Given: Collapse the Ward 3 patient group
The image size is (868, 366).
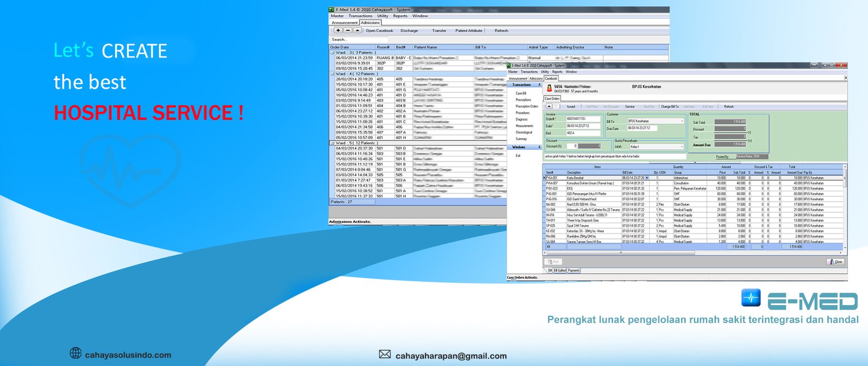Looking at the screenshot, I should point(332,53).
